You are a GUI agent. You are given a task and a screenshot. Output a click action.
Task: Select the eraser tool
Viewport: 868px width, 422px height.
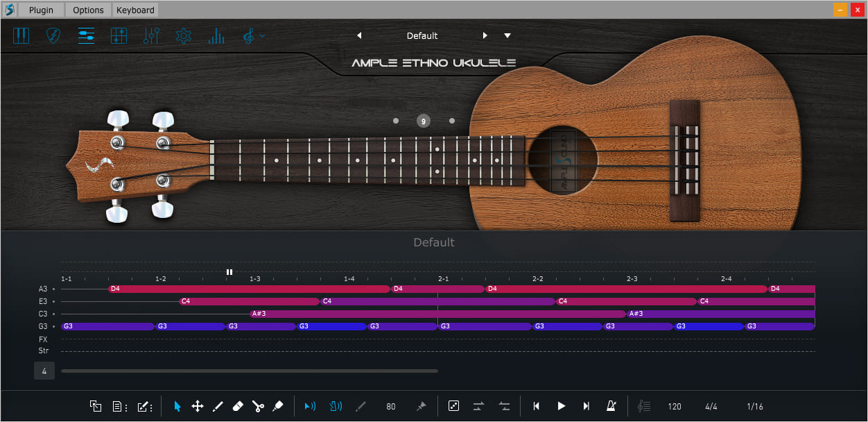tap(238, 406)
